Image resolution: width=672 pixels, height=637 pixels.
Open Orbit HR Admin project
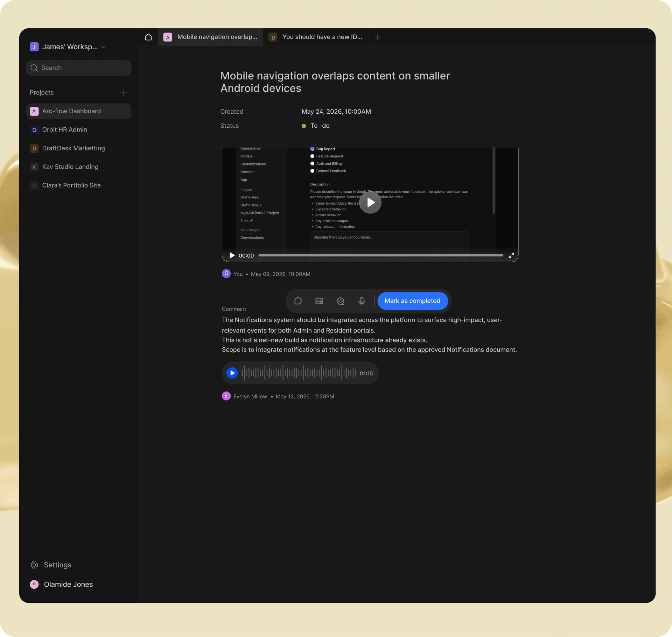coord(79,130)
